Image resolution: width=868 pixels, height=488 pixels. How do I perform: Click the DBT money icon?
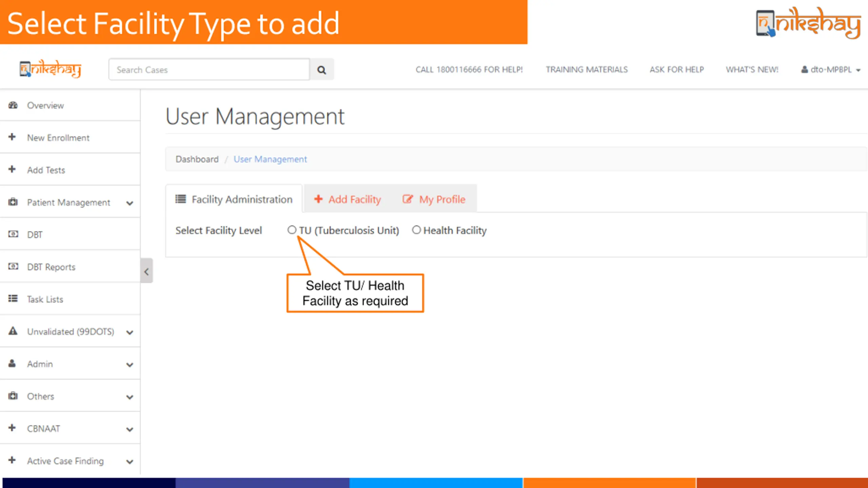pyautogui.click(x=13, y=234)
